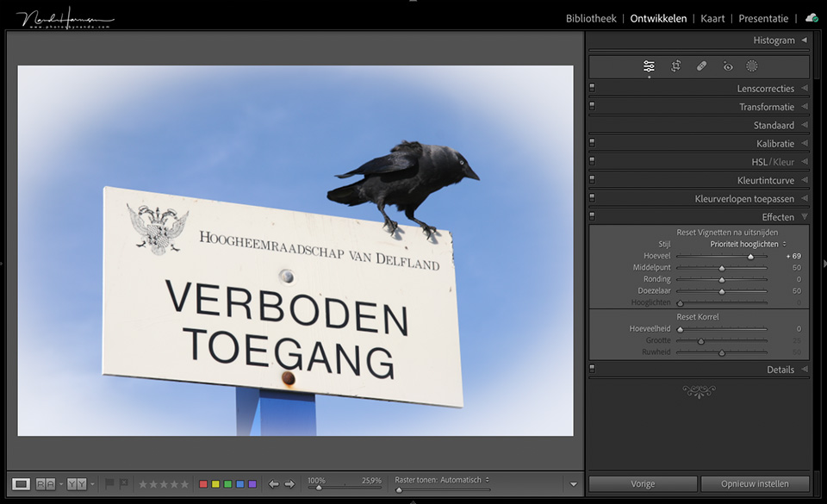Expand the Histogram panel

[x=805, y=40]
